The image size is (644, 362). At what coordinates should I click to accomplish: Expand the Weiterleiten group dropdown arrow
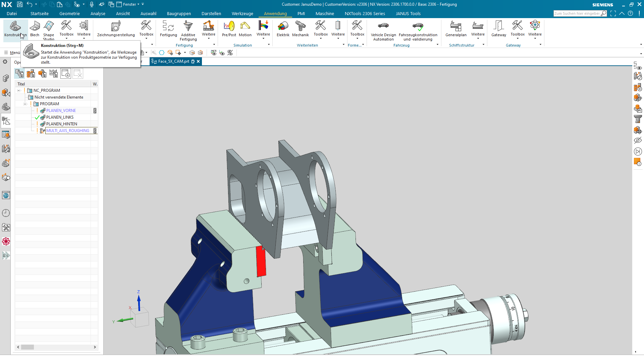pyautogui.click(x=343, y=45)
